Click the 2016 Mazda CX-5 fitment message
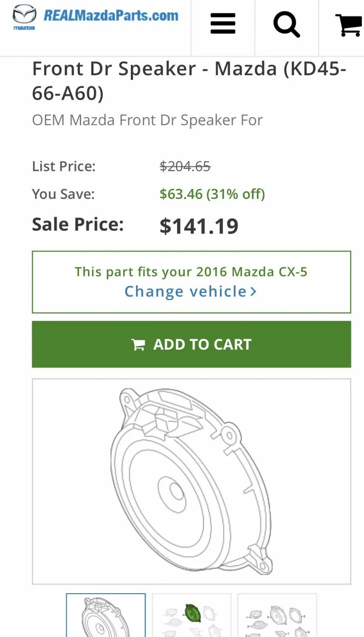Viewport: 364px width, 637px height. point(191,272)
